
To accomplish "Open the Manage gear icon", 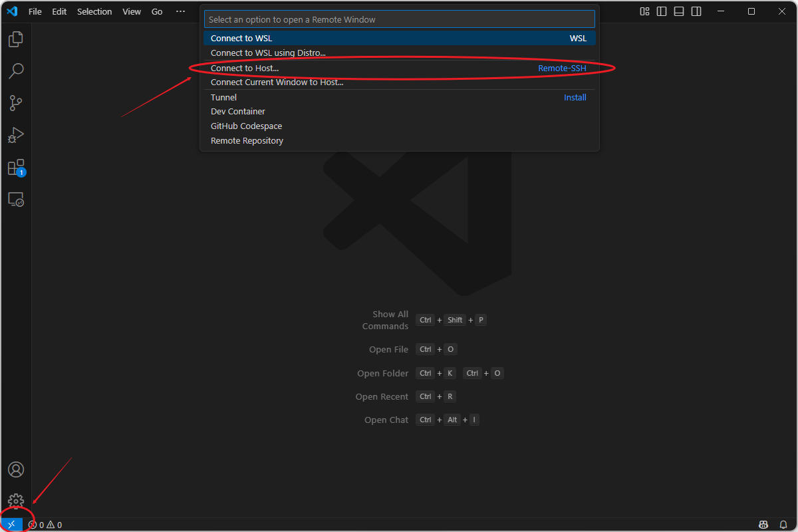I will (x=16, y=501).
